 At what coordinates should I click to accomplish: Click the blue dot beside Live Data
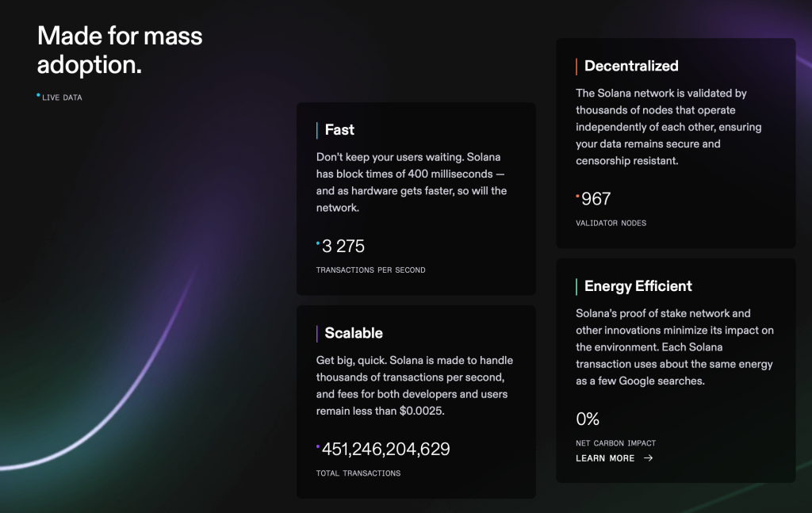coord(38,95)
